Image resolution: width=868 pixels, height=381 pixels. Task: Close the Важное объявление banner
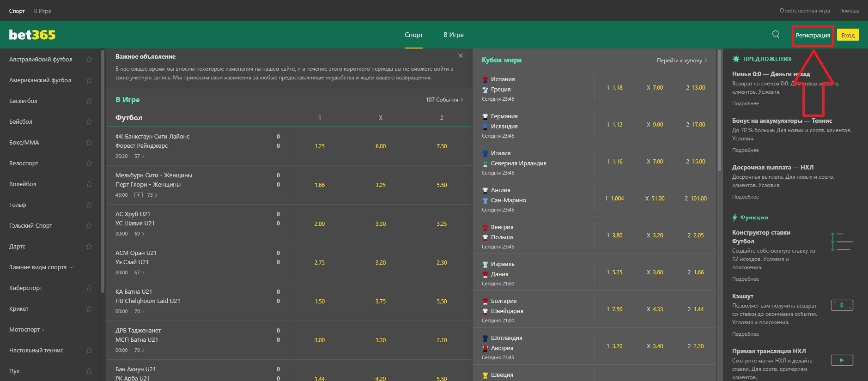[460, 56]
